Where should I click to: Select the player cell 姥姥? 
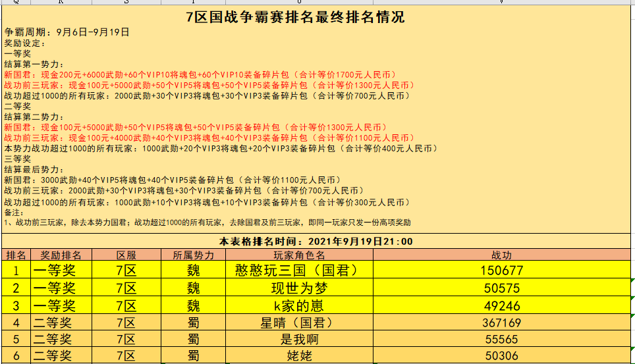tap(299, 356)
